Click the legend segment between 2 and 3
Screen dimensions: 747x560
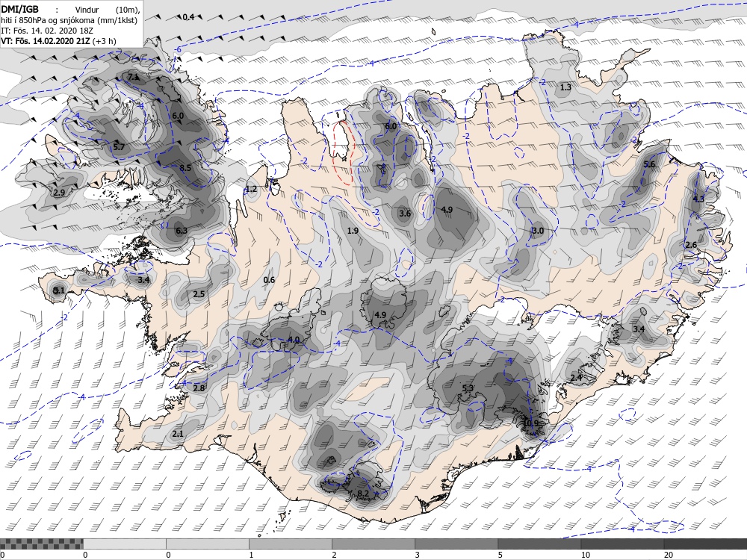coord(373,544)
